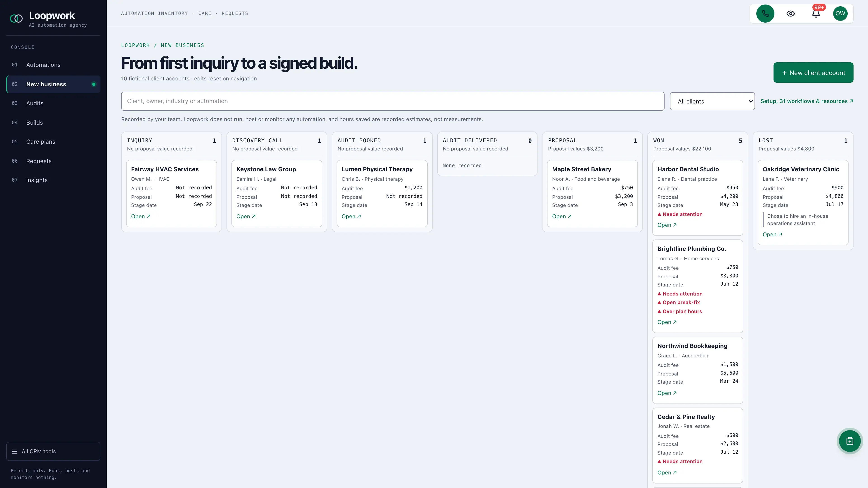Open Insights sidebar item
This screenshot has height=488, width=868.
tap(53, 180)
